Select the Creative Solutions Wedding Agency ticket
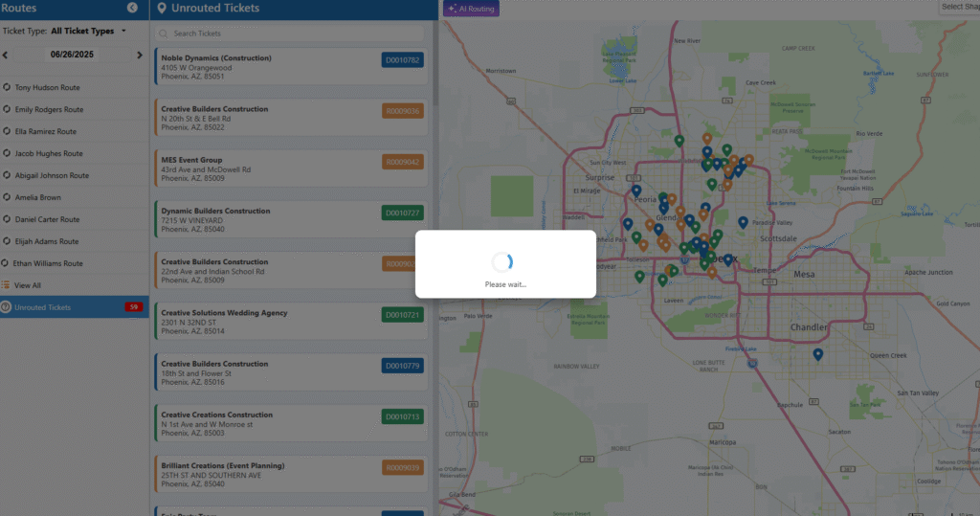Screen dimensions: 980x516 pyautogui.click(x=291, y=322)
